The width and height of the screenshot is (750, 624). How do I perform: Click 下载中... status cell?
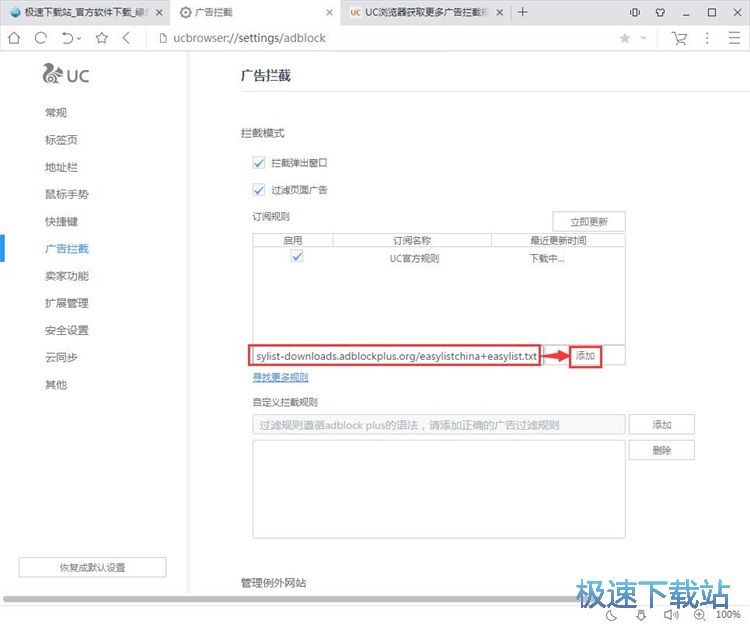[547, 259]
